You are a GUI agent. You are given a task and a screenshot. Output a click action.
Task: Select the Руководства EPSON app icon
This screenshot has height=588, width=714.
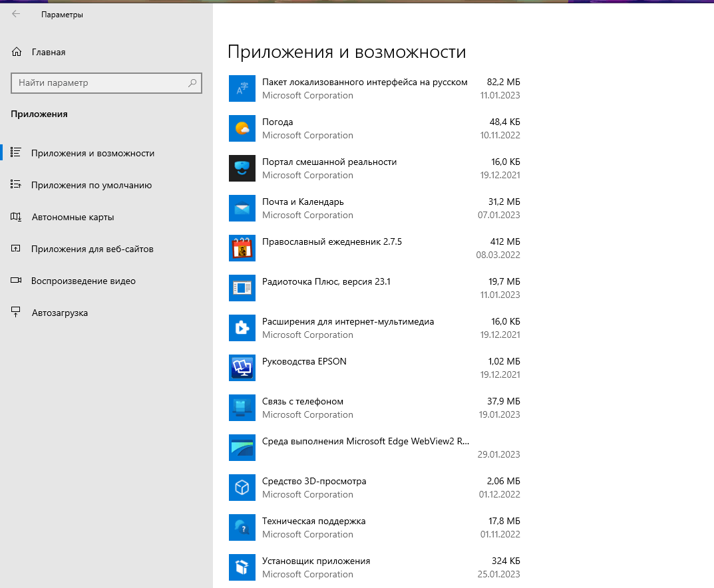click(242, 368)
